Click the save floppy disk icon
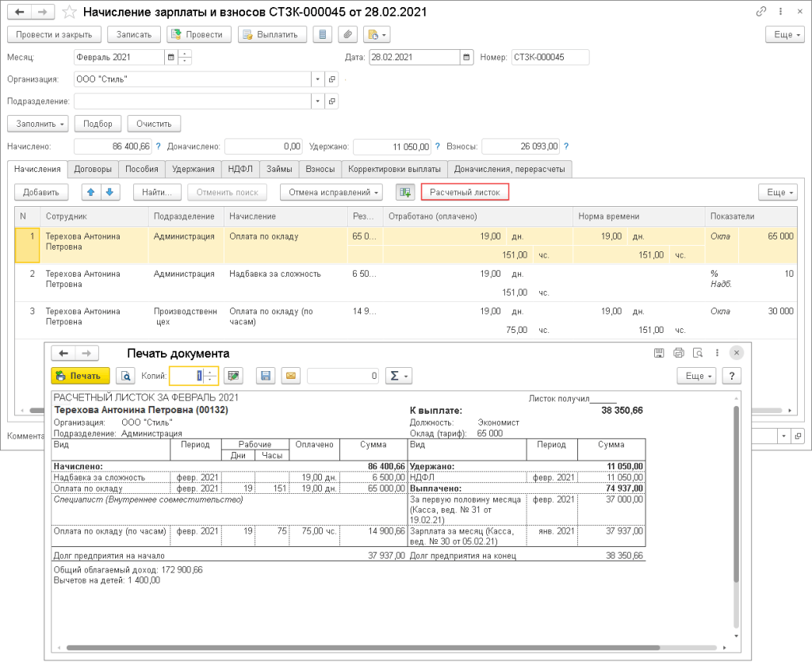Screen dimensions: 812x662 coord(266,375)
